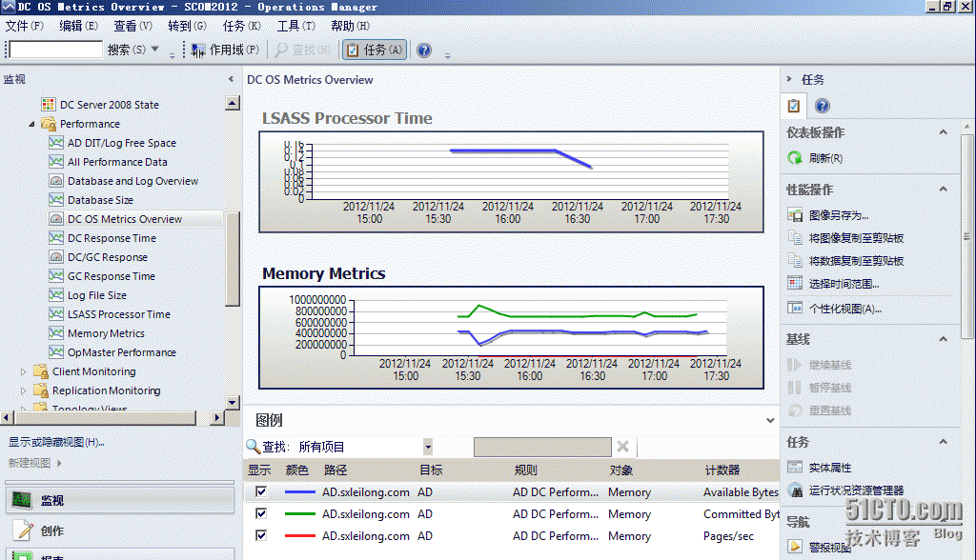Open the 搜索(S) dropdown arrow

click(155, 50)
